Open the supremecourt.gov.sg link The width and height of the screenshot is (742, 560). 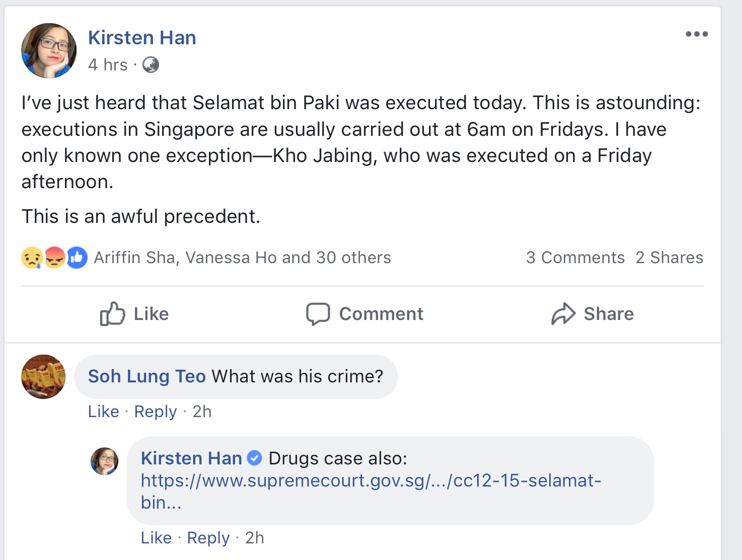point(370,481)
